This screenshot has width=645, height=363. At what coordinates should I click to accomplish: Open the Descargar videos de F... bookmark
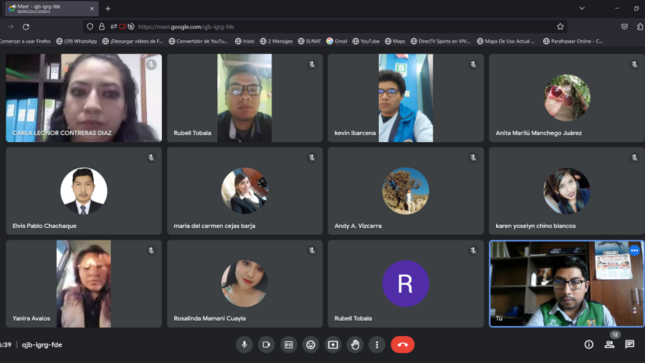point(132,41)
